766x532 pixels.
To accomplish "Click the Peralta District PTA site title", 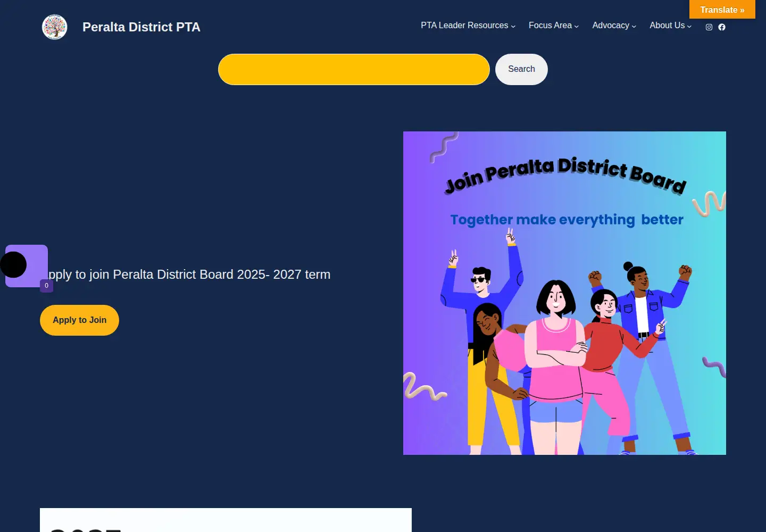I will coord(141,27).
